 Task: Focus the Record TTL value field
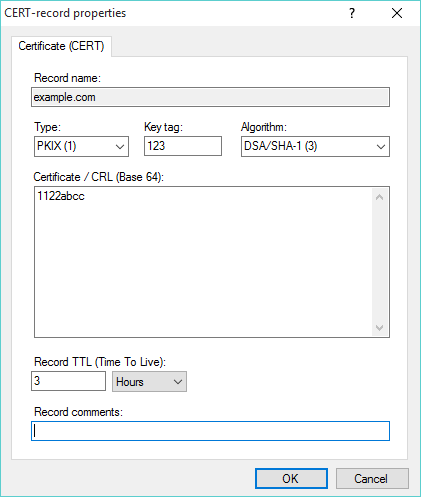68,381
